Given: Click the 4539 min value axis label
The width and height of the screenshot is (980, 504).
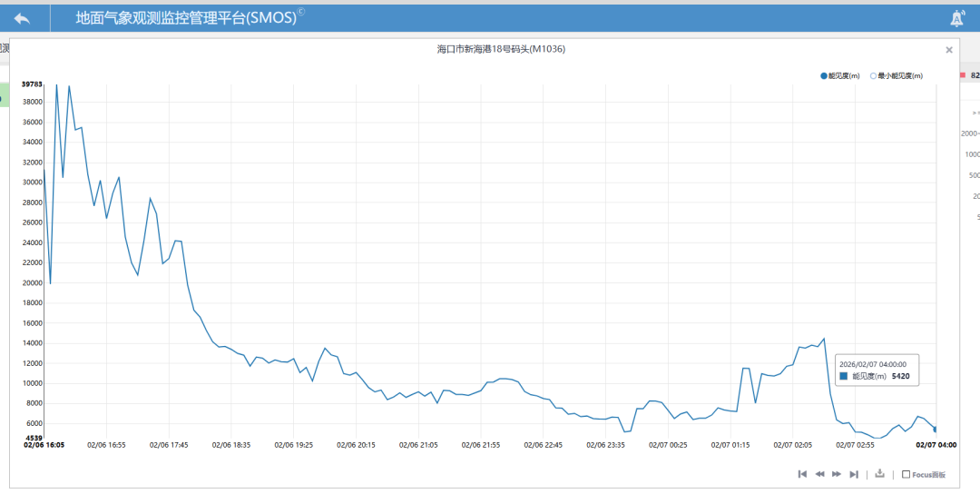Looking at the screenshot, I should click(x=33, y=437).
